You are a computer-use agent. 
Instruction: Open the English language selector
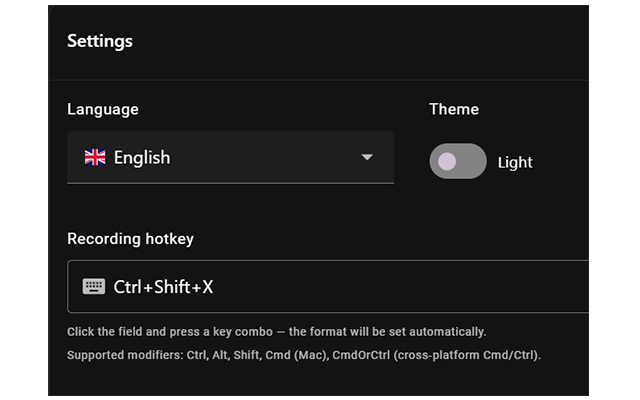click(230, 157)
